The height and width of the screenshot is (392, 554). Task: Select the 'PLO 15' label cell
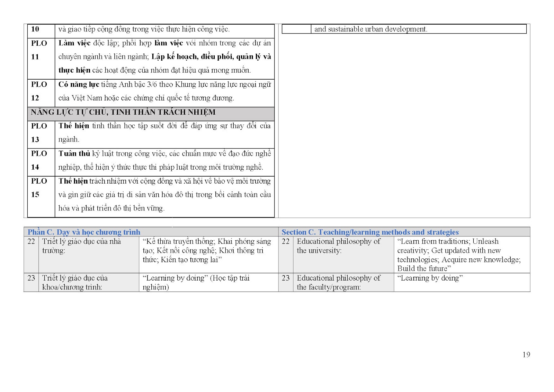[x=39, y=188]
